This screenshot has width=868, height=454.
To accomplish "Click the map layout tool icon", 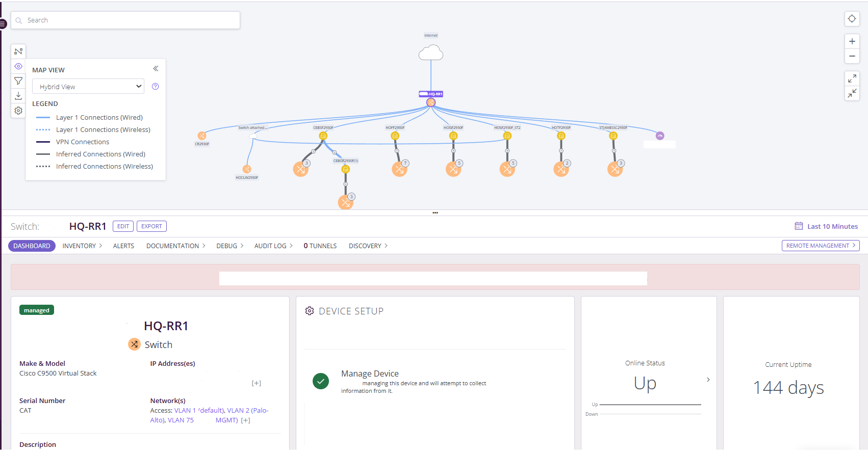I will (x=18, y=51).
